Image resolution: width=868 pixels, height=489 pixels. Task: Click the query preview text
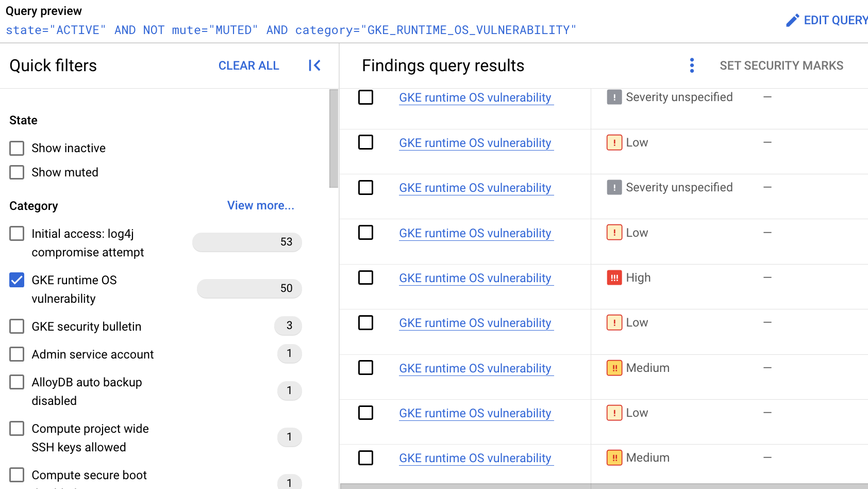[x=291, y=30]
